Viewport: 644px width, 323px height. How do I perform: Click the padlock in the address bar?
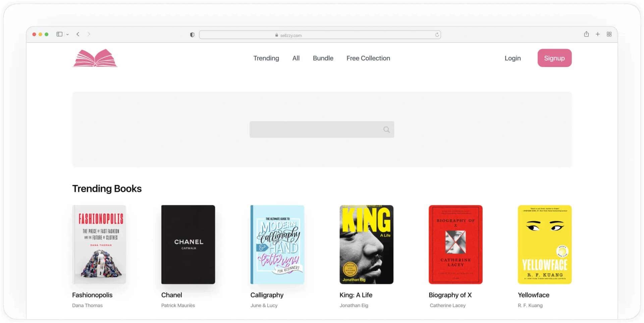click(x=276, y=35)
